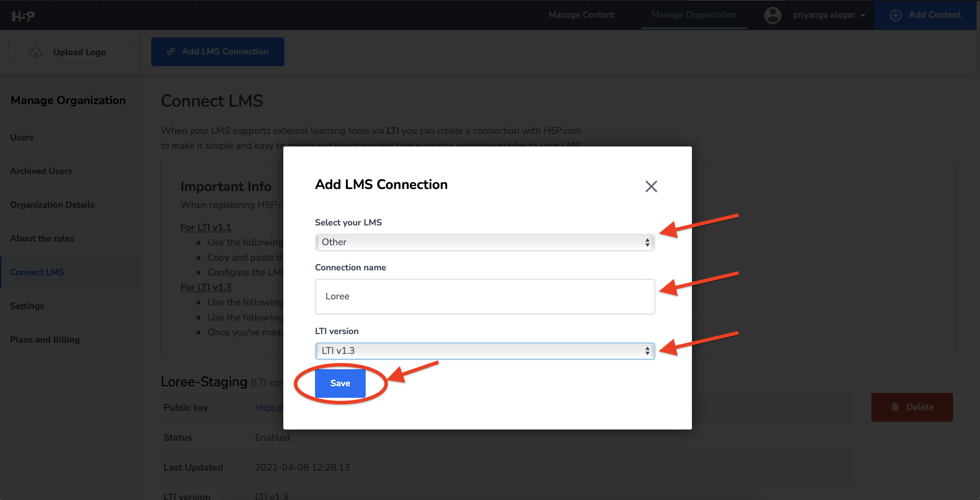Save the LMS connection
Viewport: 980px width, 500px height.
click(x=340, y=383)
